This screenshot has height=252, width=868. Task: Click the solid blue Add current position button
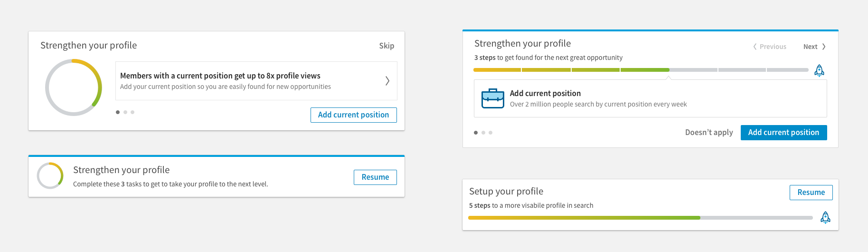tap(784, 133)
